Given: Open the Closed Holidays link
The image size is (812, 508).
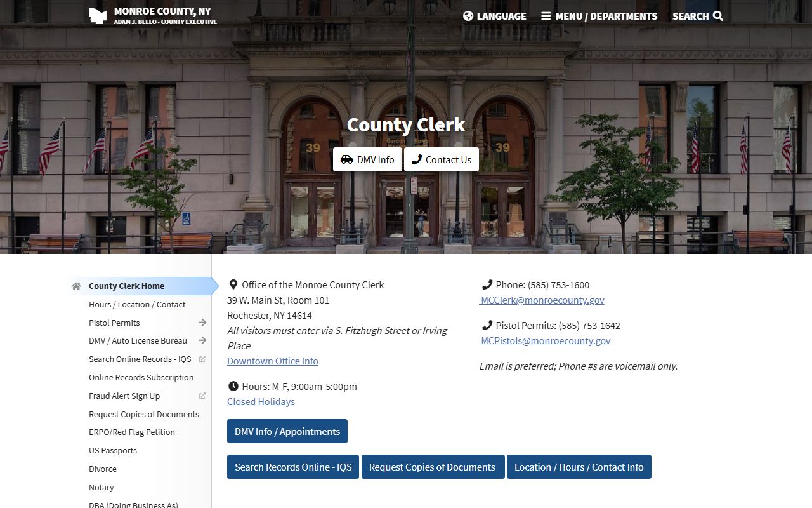Looking at the screenshot, I should tap(261, 401).
